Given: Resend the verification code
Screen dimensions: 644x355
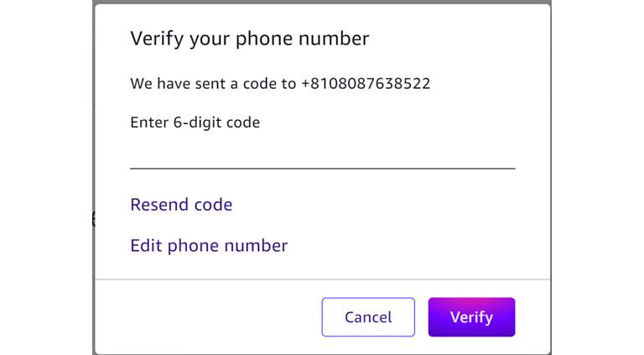Looking at the screenshot, I should click(x=181, y=205).
